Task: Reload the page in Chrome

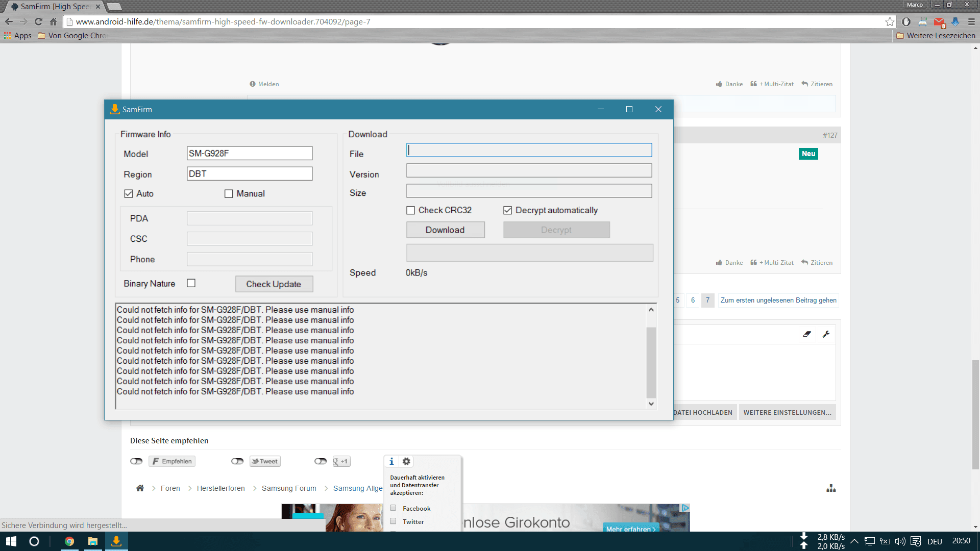Action: (38, 22)
